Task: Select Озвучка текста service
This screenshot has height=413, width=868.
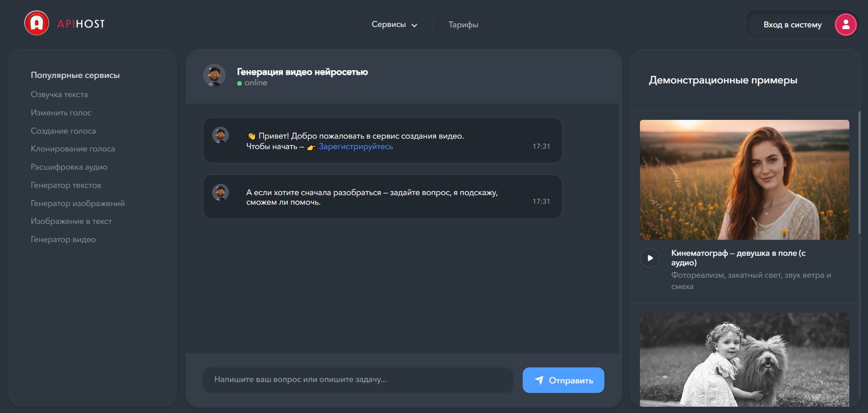Action: (59, 94)
